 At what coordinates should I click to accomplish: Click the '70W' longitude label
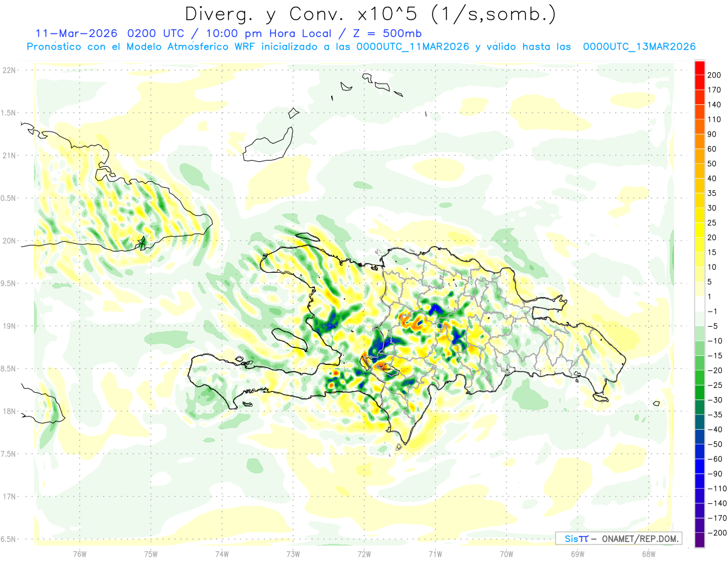click(507, 555)
